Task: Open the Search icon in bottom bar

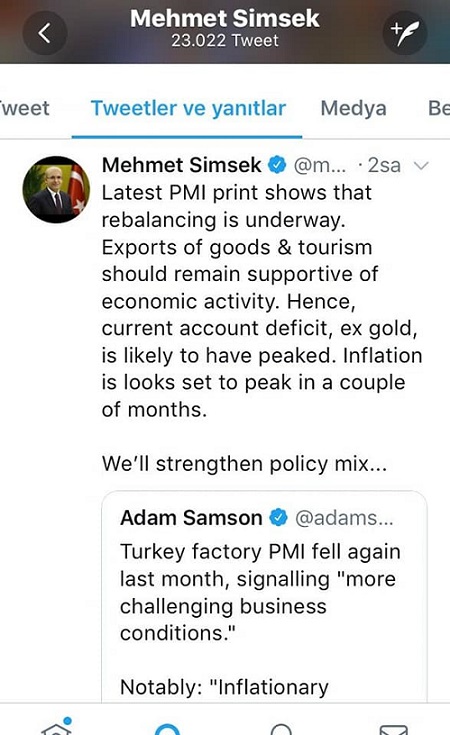Action: click(167, 728)
